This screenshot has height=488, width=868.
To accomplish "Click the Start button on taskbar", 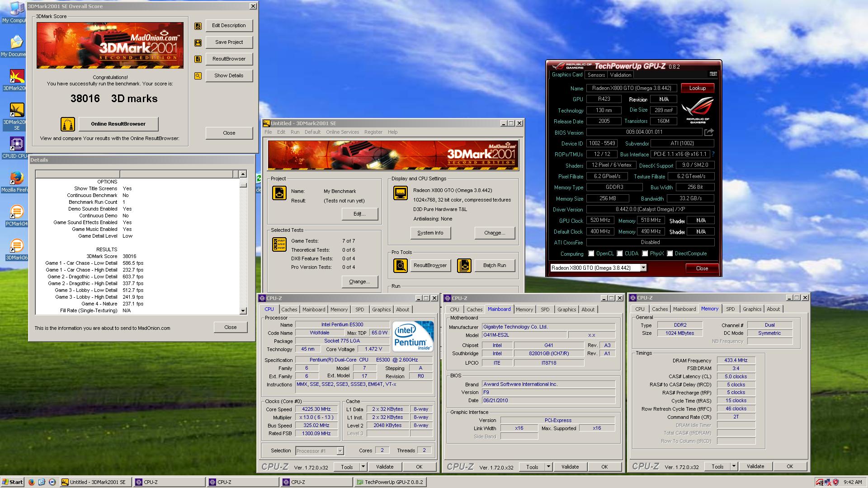I will click(x=13, y=482).
